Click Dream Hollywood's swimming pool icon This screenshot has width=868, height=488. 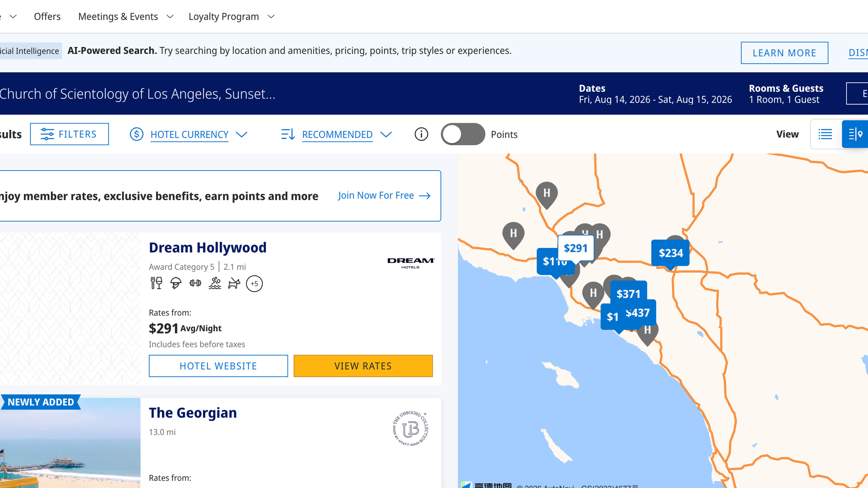215,283
